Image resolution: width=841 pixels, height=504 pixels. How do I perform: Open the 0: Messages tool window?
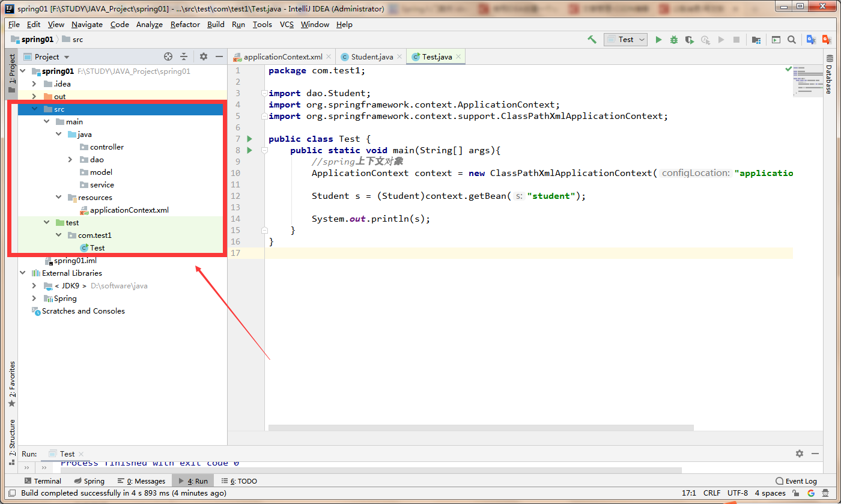pos(142,481)
